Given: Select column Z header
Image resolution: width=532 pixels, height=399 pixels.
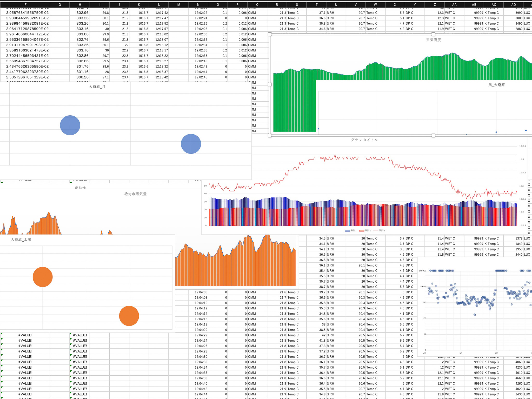Looking at the screenshot, I should (x=435, y=5).
